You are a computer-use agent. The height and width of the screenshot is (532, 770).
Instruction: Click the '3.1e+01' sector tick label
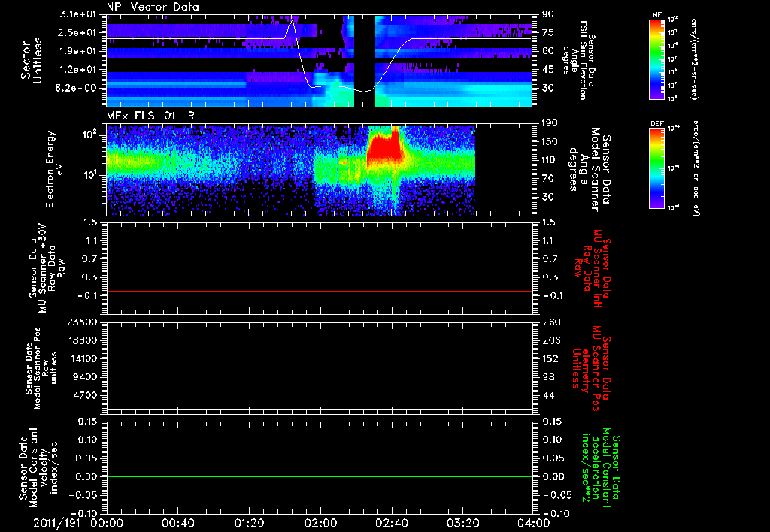78,14
